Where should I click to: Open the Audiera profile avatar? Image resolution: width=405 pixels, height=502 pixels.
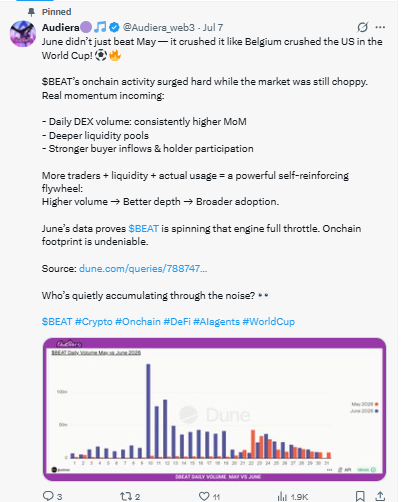point(23,34)
